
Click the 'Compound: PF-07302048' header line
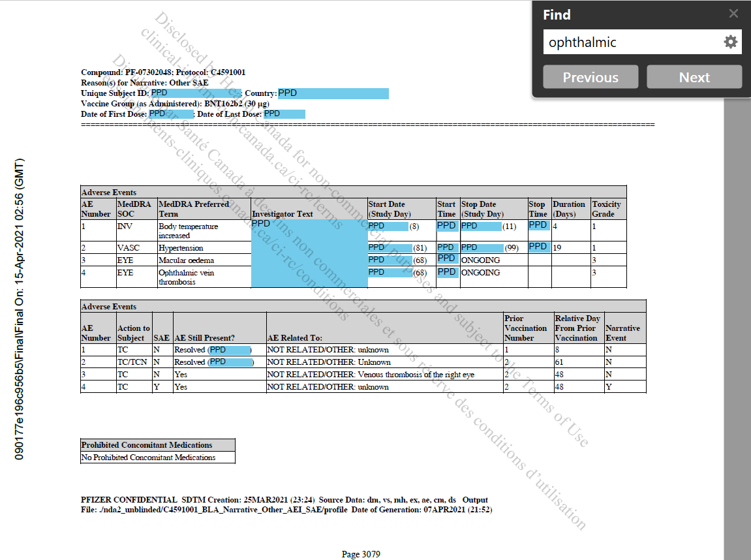(x=163, y=72)
